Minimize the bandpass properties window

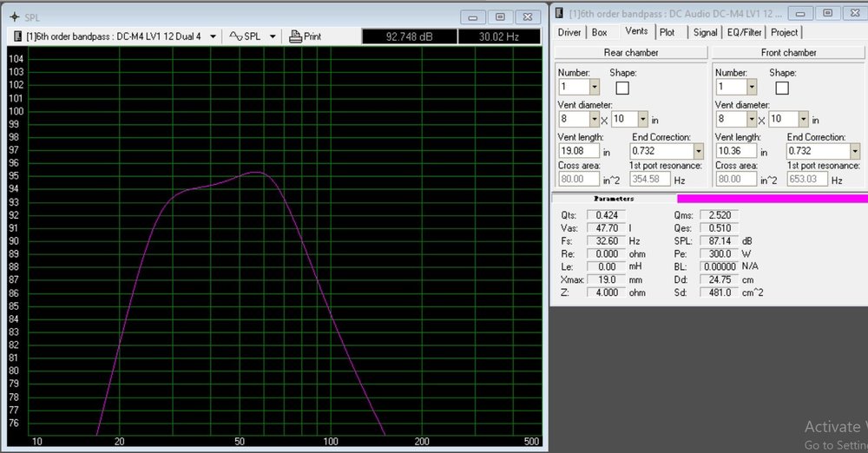coord(800,13)
